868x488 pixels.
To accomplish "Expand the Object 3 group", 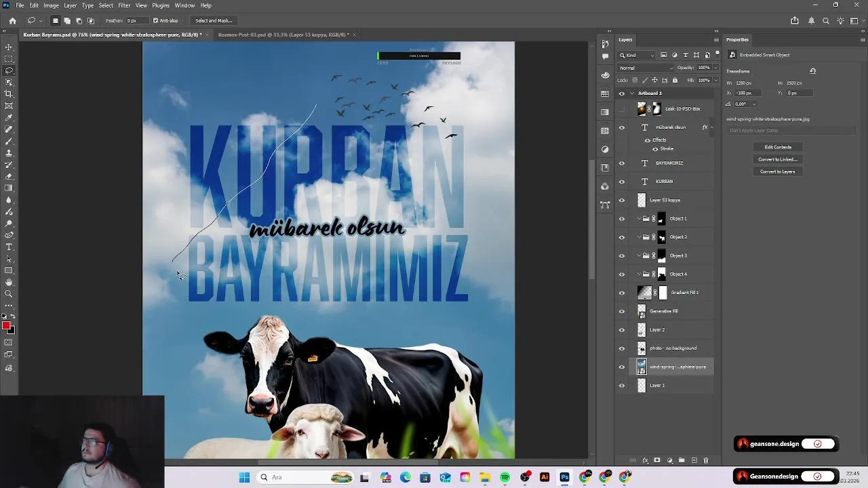I will [x=639, y=256].
